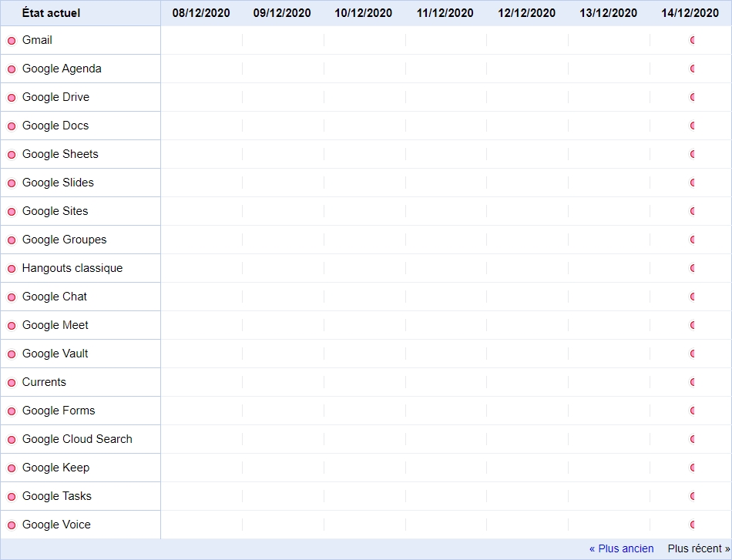Screen dimensions: 732x560
Task: Click the Plus récent navigation text
Action: pyautogui.click(x=698, y=548)
